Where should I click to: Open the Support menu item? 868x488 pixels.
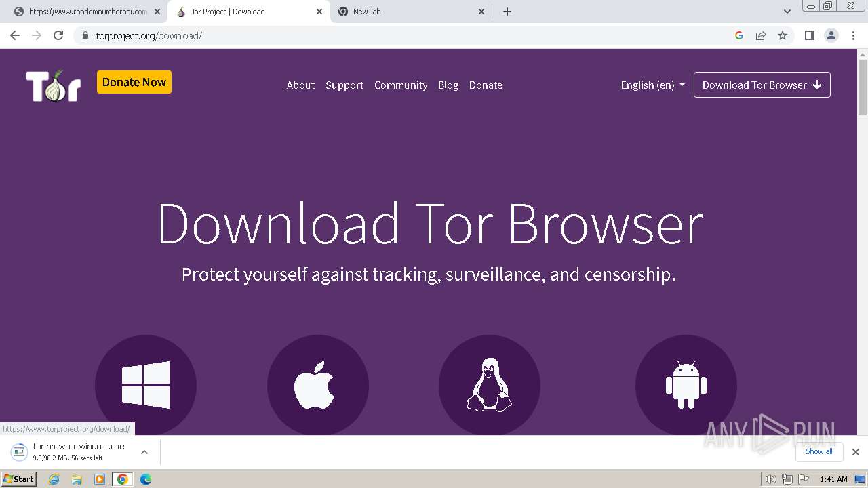[x=344, y=85]
